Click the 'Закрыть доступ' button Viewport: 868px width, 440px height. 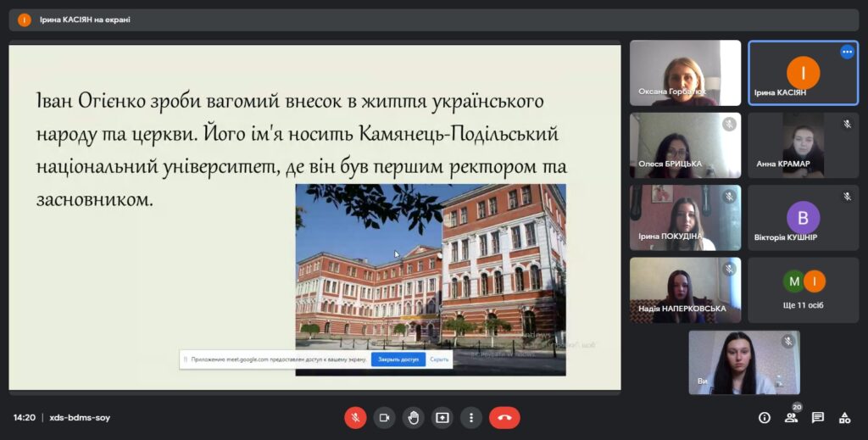click(398, 359)
